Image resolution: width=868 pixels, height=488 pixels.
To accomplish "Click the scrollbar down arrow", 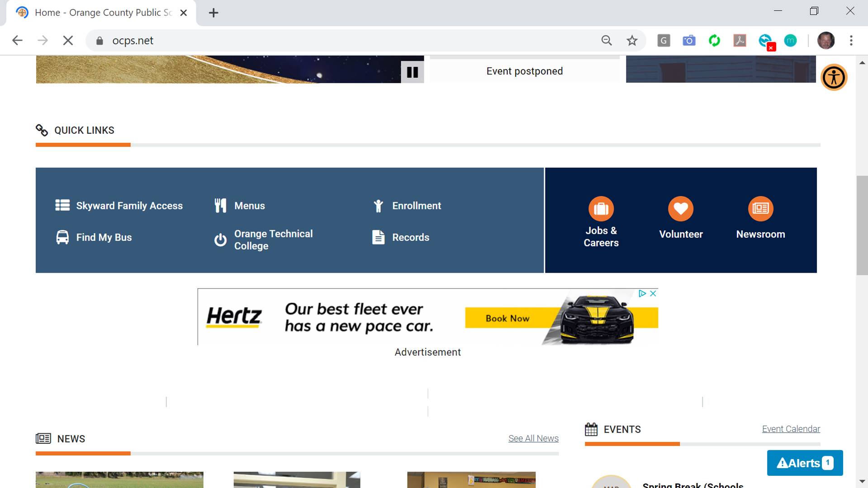I will tap(862, 482).
